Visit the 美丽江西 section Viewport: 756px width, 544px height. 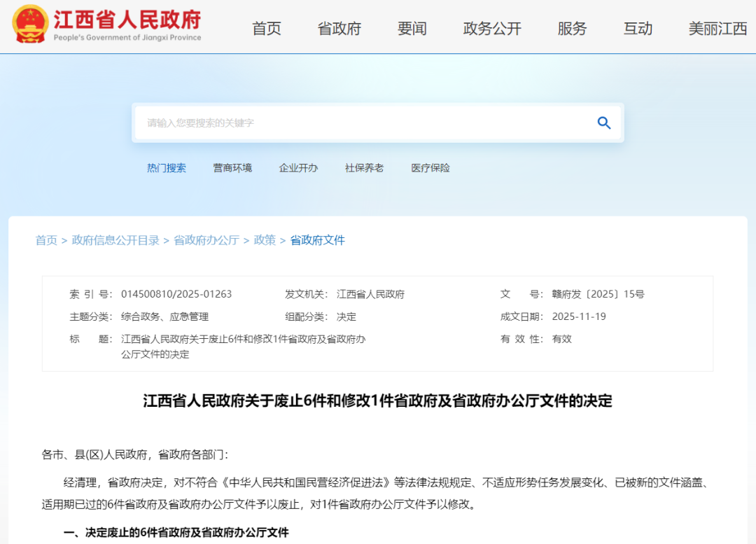(x=717, y=29)
